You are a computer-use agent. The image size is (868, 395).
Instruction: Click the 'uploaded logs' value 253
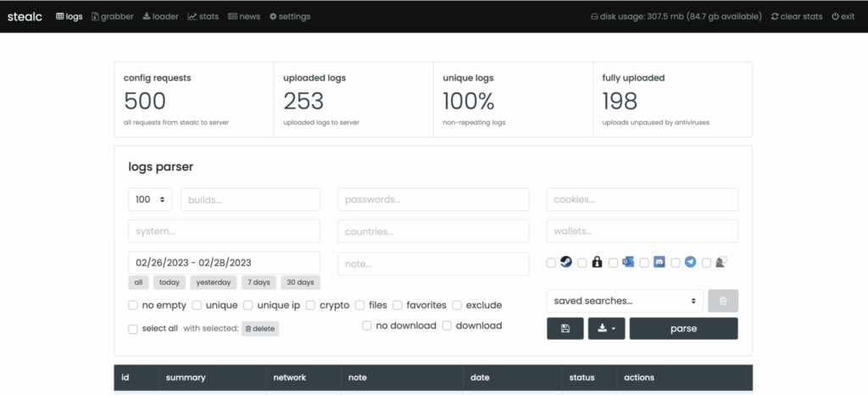pos(303,101)
